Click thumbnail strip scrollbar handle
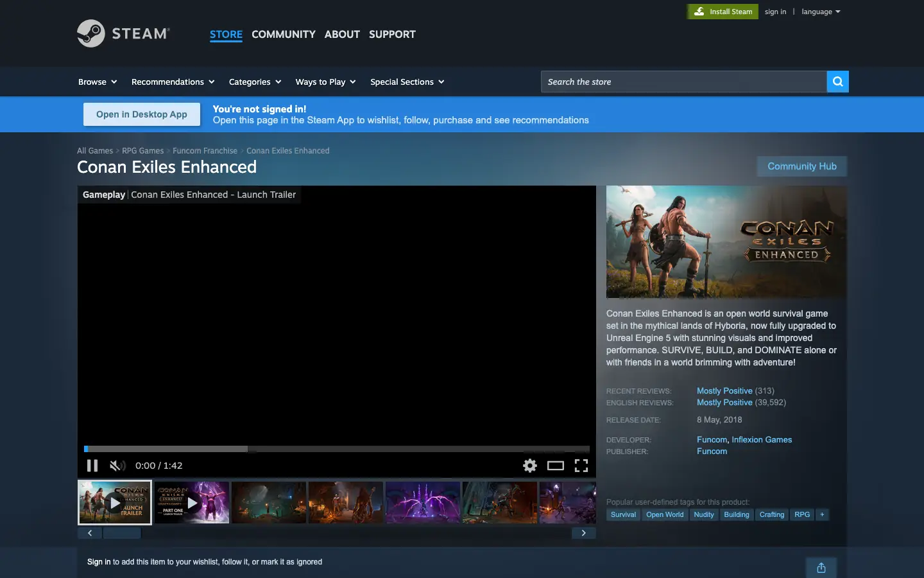Viewport: 924px width, 578px height. pyautogui.click(x=122, y=533)
